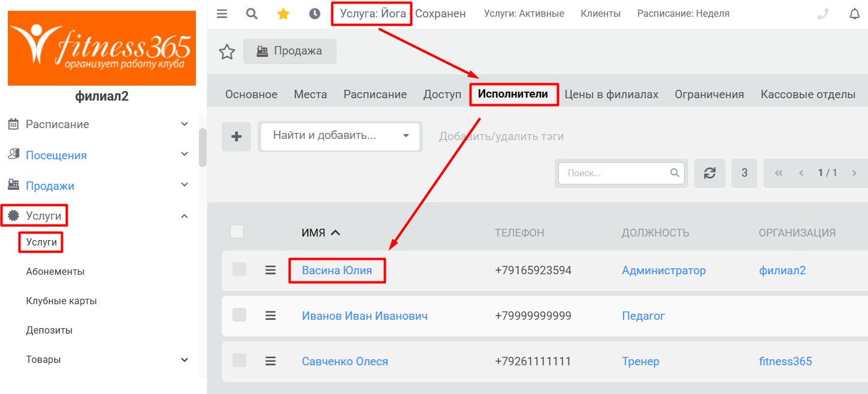
Task: Open Абонементы in sidebar
Action: click(55, 271)
